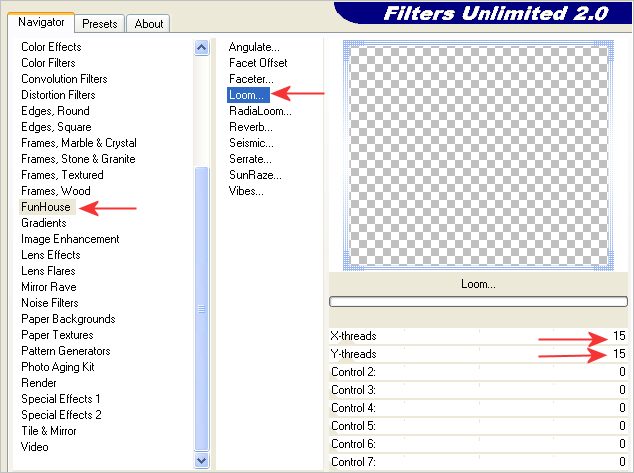This screenshot has width=634, height=473.
Task: Adjust the X-threads slider
Action: pyautogui.click(x=478, y=336)
